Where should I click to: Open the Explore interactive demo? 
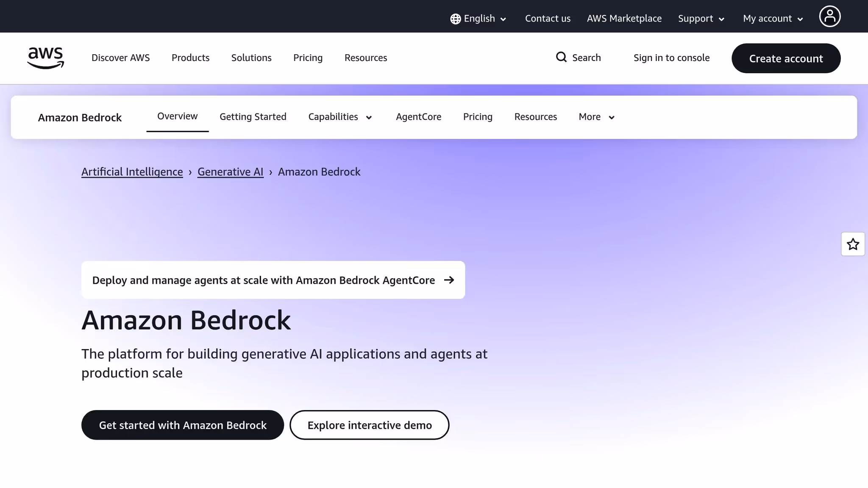tap(369, 425)
